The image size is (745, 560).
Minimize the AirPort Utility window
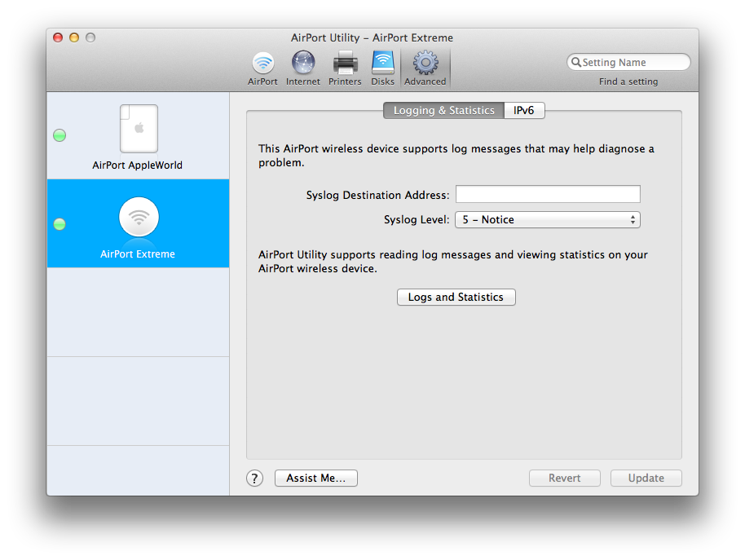click(x=74, y=37)
